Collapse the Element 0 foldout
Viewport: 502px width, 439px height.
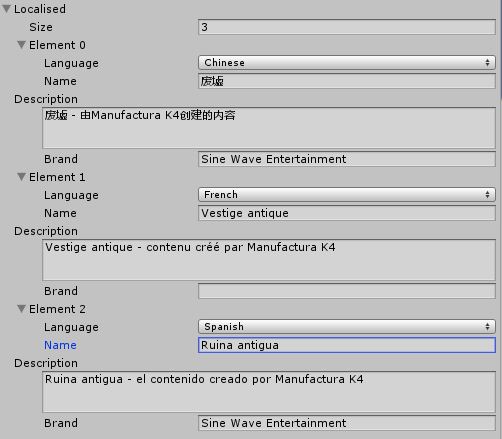pyautogui.click(x=21, y=45)
